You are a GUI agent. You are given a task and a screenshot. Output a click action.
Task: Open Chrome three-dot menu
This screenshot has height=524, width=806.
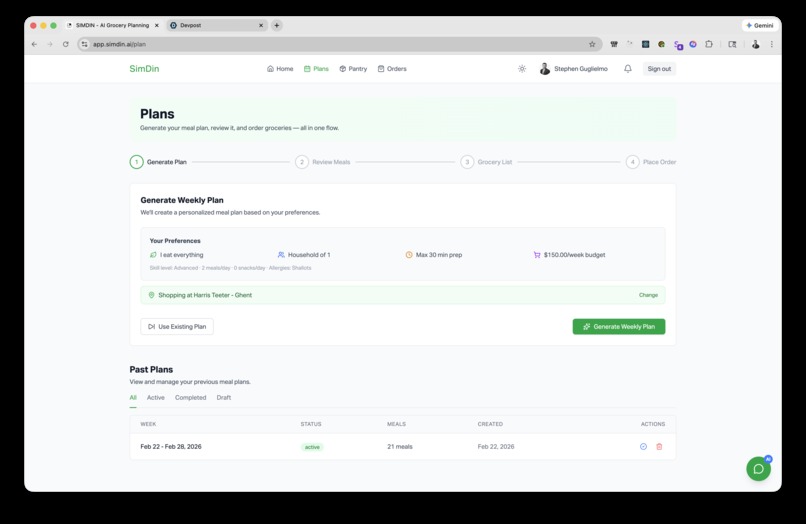tap(772, 44)
